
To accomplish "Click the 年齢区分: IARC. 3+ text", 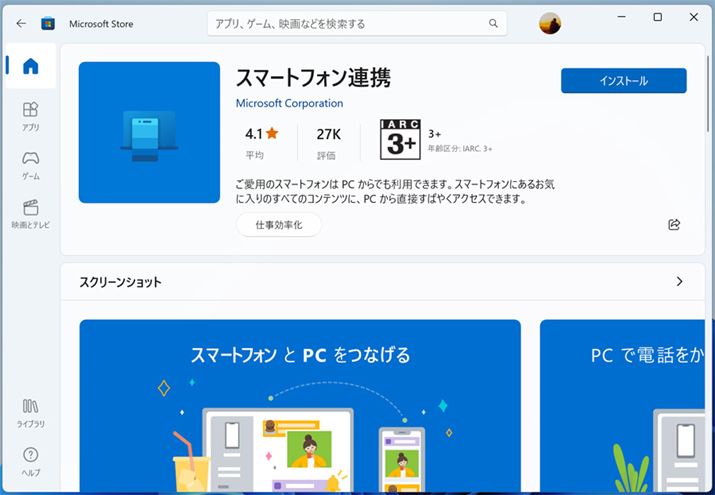I will click(x=460, y=149).
